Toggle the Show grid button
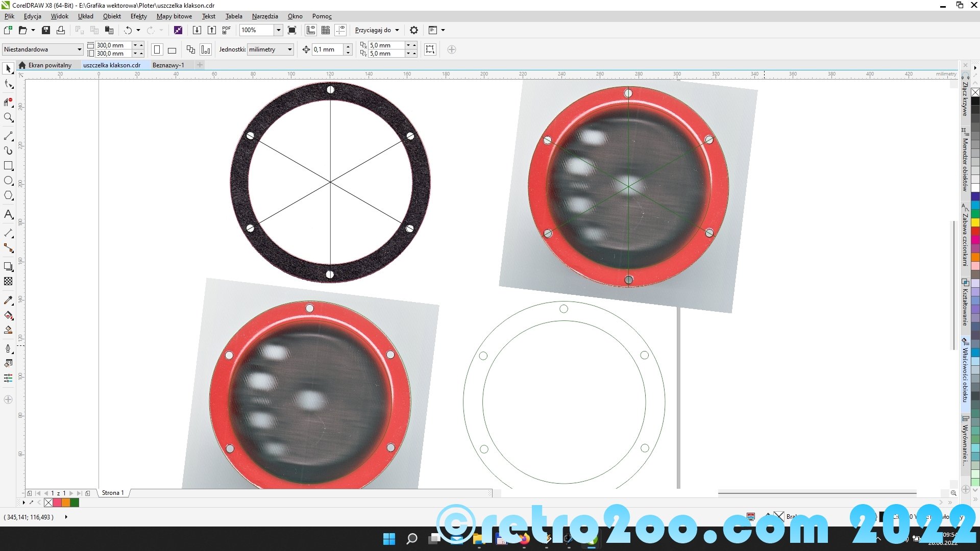This screenshot has width=980, height=551. (x=326, y=30)
